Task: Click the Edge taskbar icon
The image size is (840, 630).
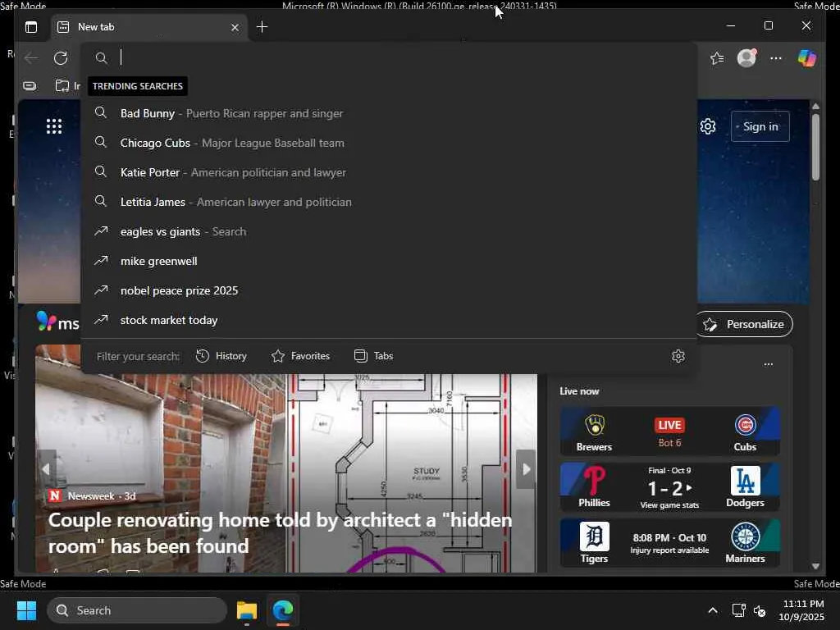Action: (x=283, y=610)
